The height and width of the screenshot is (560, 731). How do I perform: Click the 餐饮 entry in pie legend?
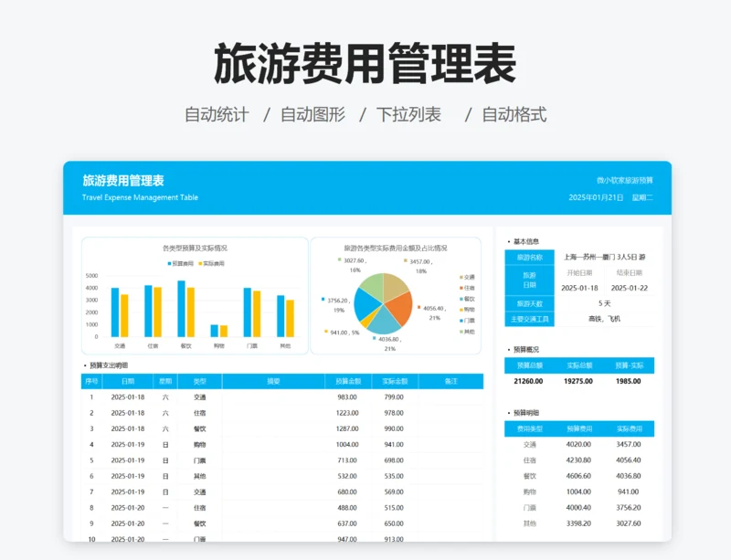click(x=467, y=299)
